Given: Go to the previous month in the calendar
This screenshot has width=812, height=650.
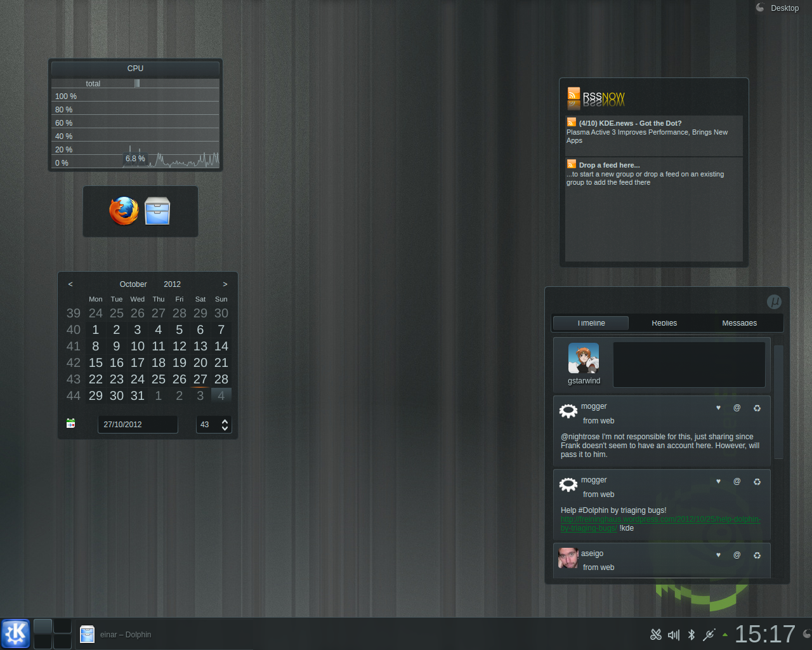Looking at the screenshot, I should [x=70, y=284].
